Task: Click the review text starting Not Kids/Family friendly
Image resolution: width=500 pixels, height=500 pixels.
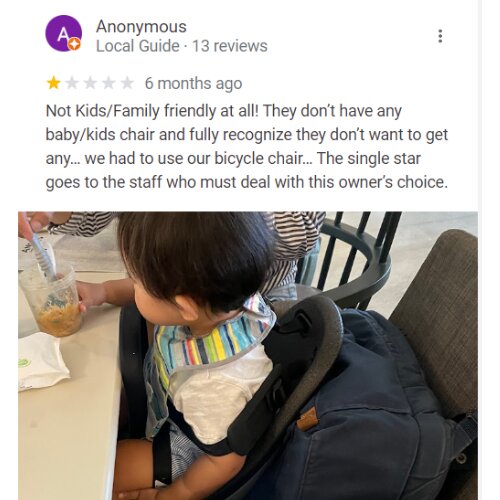Action: tap(247, 146)
